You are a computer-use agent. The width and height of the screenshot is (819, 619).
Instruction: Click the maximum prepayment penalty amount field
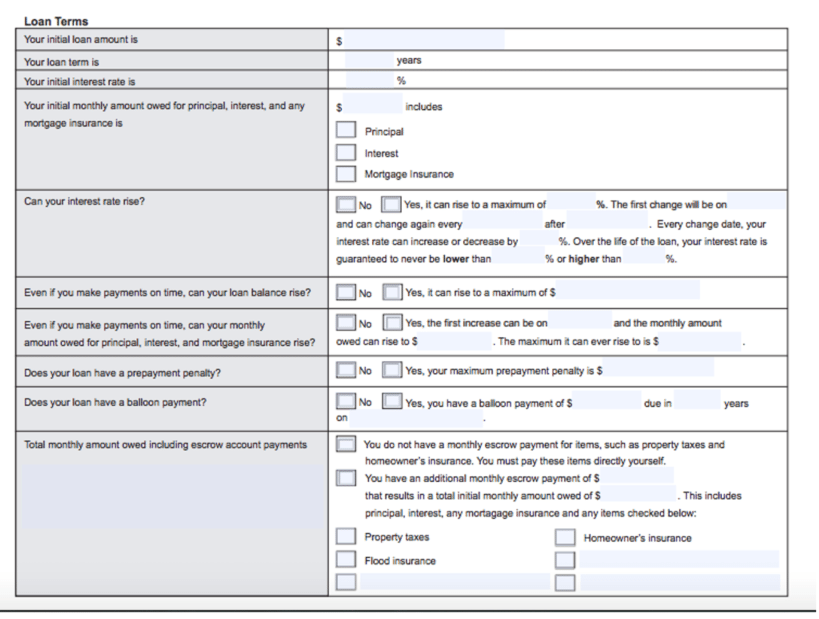pyautogui.click(x=658, y=370)
